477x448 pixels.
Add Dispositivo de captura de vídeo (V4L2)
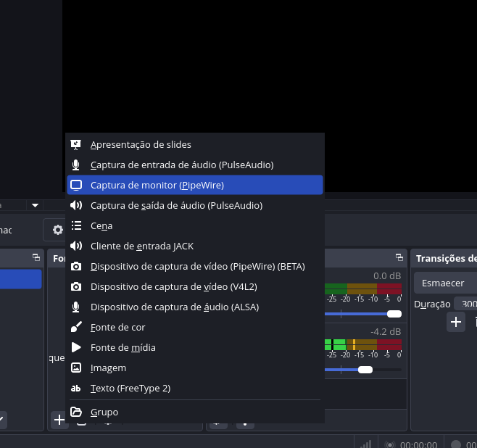tap(195, 286)
